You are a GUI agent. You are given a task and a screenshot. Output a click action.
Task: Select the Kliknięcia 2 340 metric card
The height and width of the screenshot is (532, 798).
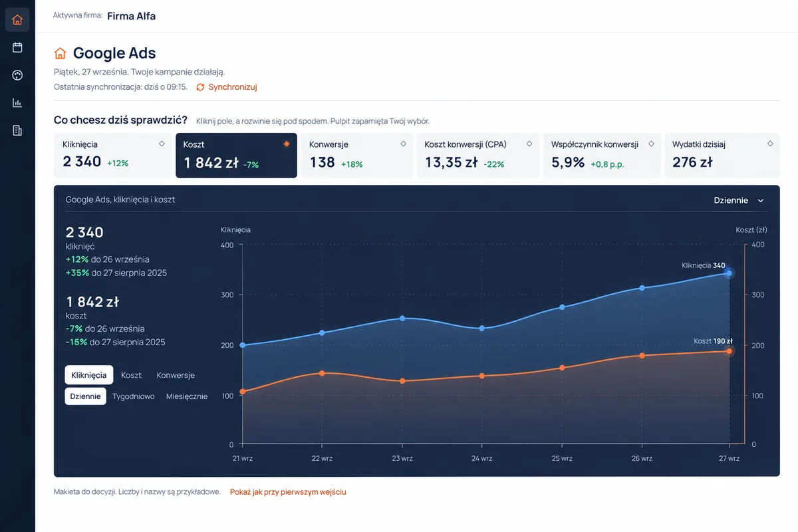pos(113,156)
